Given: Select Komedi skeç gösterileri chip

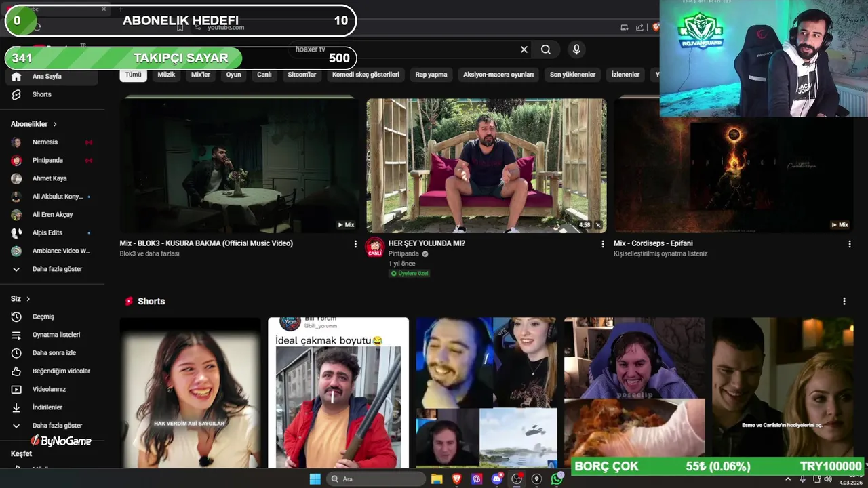Looking at the screenshot, I should (366, 75).
